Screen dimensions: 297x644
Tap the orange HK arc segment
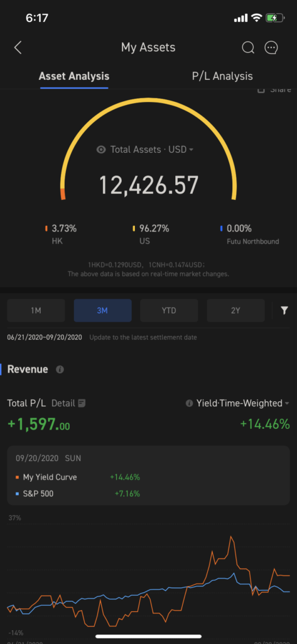tap(63, 194)
